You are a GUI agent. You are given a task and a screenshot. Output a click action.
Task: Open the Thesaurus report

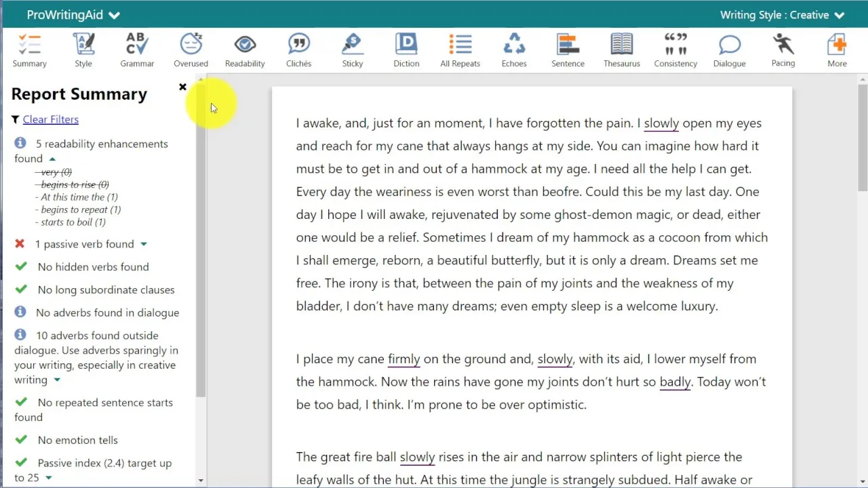(x=622, y=50)
